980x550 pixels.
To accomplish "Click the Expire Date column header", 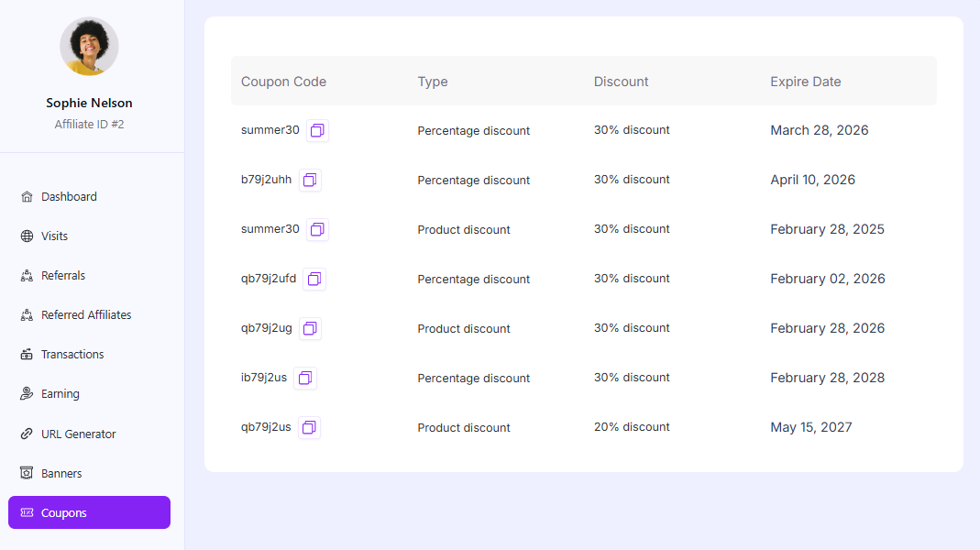I will tap(805, 82).
